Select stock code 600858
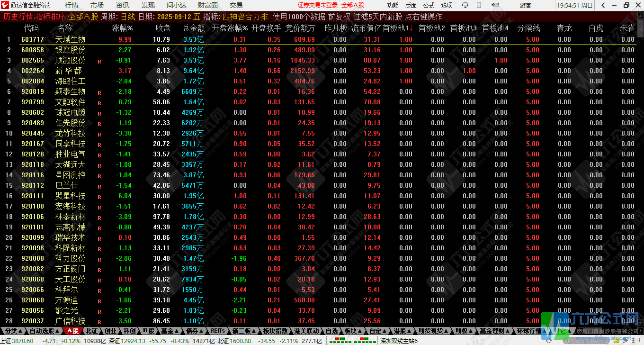Image resolution: width=644 pixels, height=345 pixels. click(33, 50)
